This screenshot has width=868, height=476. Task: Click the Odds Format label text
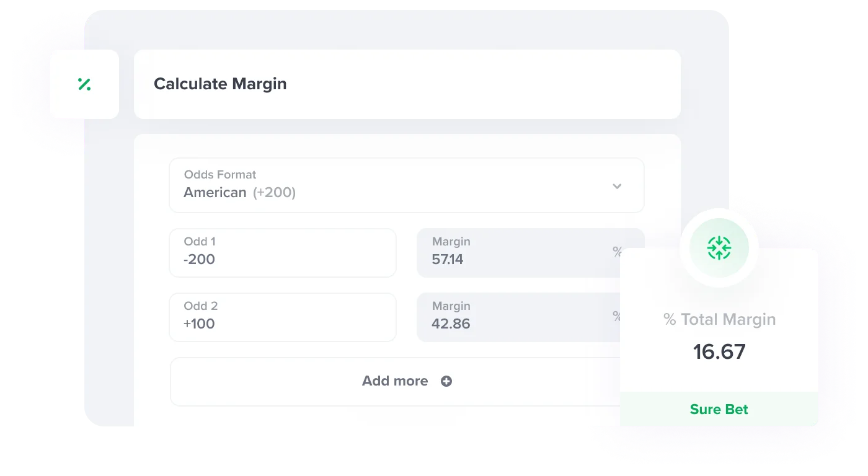[x=220, y=175]
